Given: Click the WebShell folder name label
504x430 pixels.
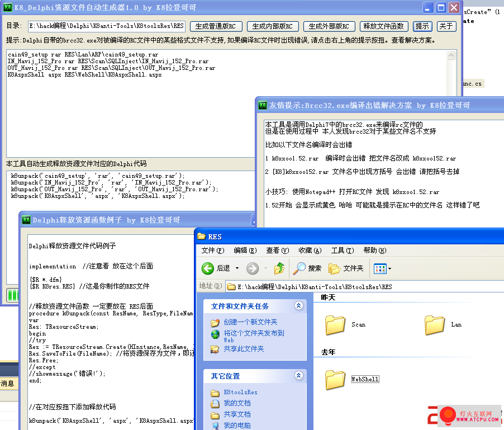Looking at the screenshot, I should [365, 380].
